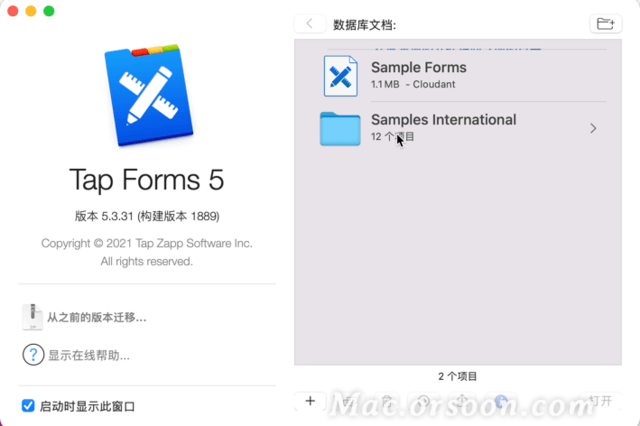Click the 打开 button
The width and height of the screenshot is (640, 426).
pos(601,401)
